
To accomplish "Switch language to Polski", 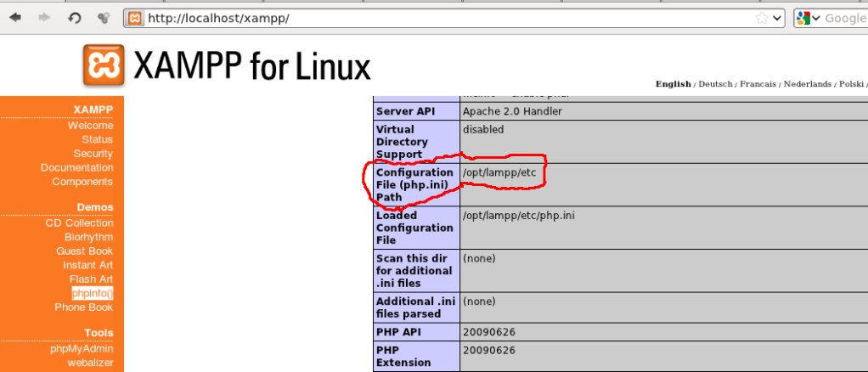I will tap(851, 84).
